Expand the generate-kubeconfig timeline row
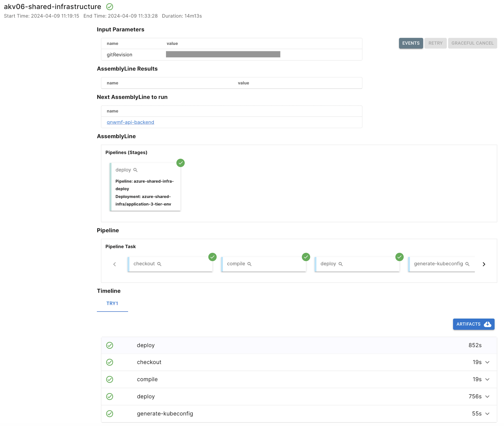This screenshot has height=426, width=504. pyautogui.click(x=487, y=414)
